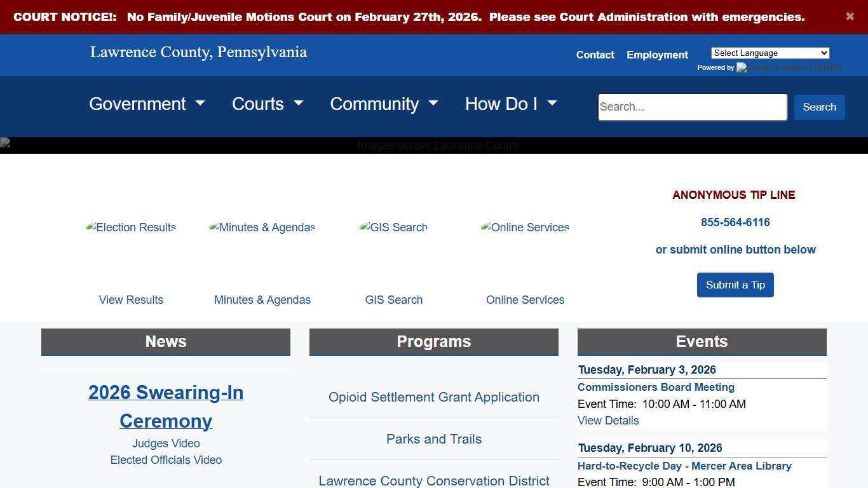Open the How Do I menu
Image resolution: width=868 pixels, height=488 pixels.
pos(511,104)
